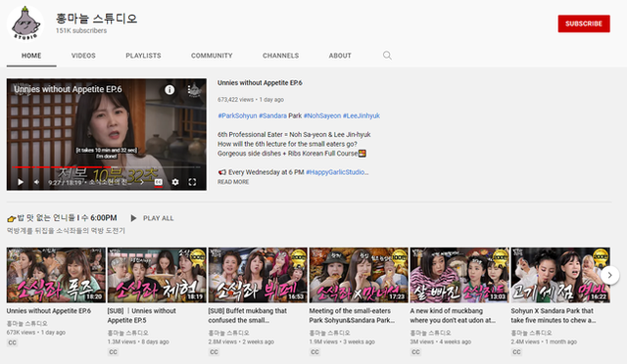Image resolution: width=627 pixels, height=364 pixels.
Task: Click the channel search magnifier icon
Action: click(x=387, y=55)
